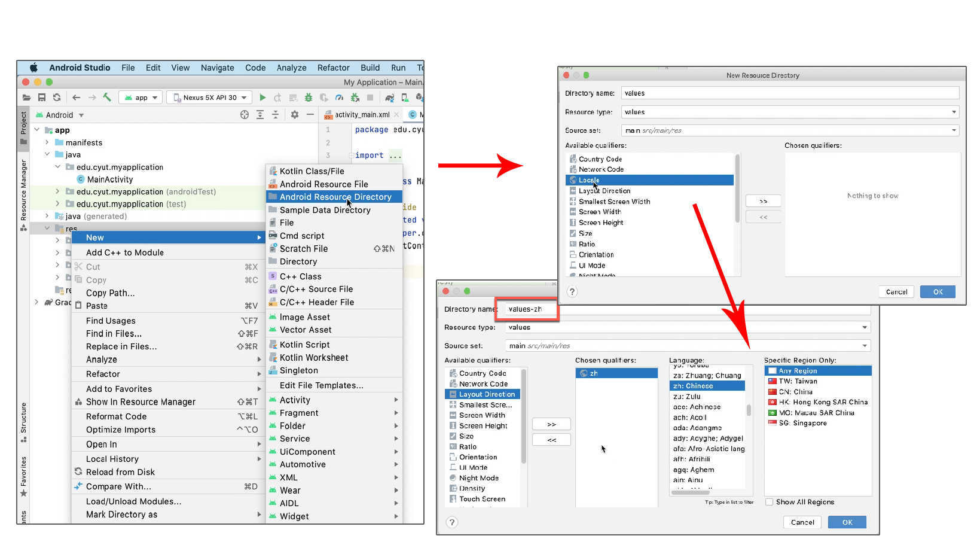The height and width of the screenshot is (554, 980).
Task: Select Locale in upper Available qualifiers list
Action: pyautogui.click(x=650, y=180)
